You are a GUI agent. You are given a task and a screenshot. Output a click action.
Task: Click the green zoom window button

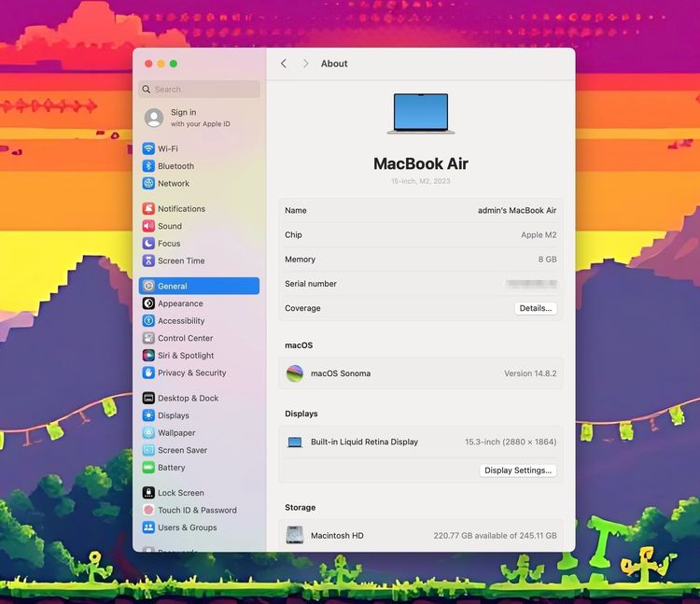coord(174,63)
